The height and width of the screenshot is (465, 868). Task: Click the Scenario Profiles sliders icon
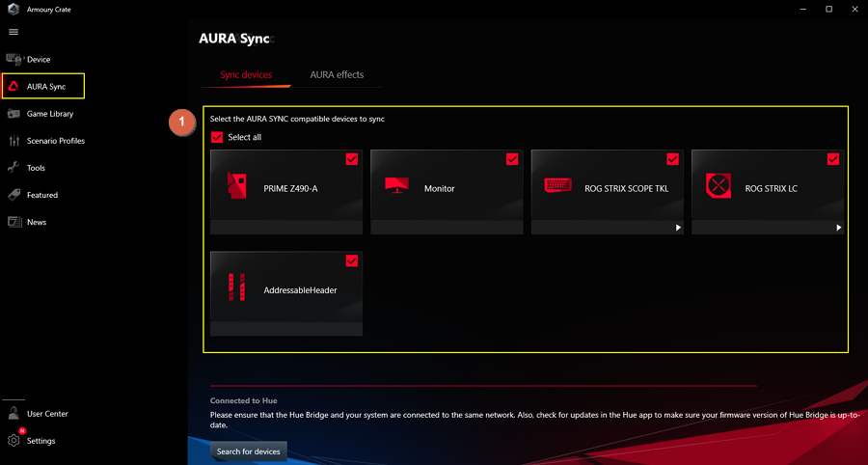pos(14,141)
